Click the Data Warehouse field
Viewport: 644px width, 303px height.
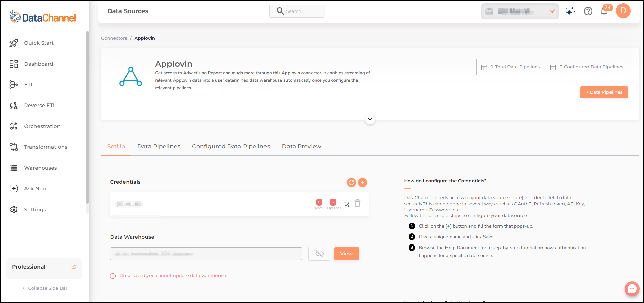(206, 254)
